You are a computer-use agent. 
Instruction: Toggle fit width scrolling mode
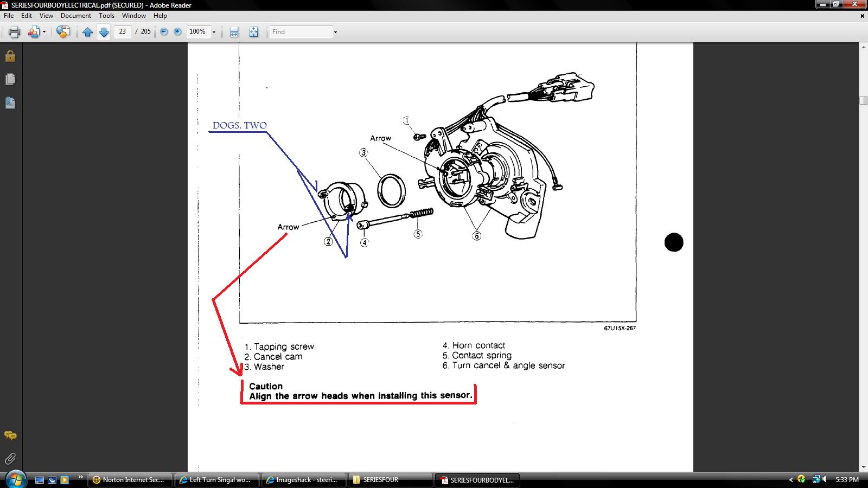(x=234, y=32)
